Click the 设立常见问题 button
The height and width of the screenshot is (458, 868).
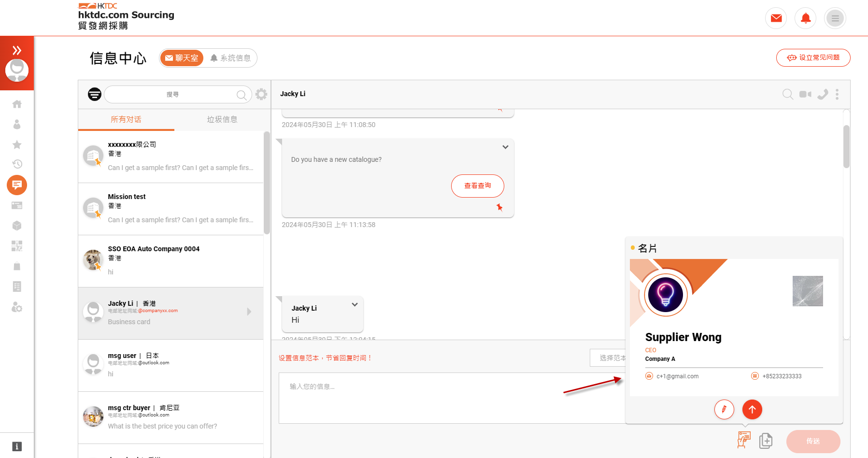coord(813,57)
